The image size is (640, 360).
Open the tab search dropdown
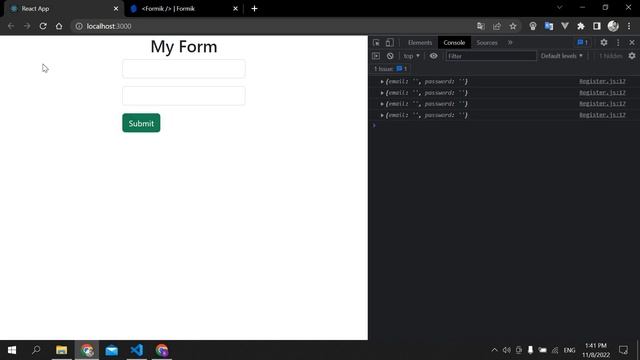click(560, 7)
